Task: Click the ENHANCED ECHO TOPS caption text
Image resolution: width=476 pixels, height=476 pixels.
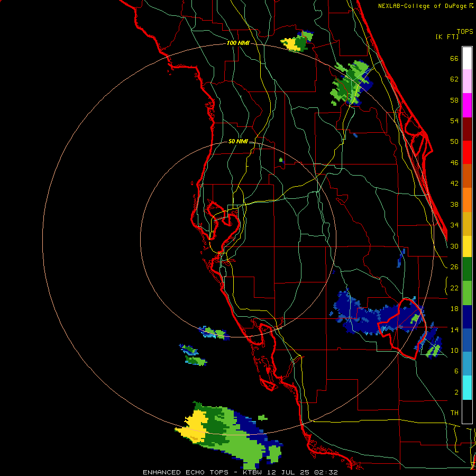Action: click(186, 472)
